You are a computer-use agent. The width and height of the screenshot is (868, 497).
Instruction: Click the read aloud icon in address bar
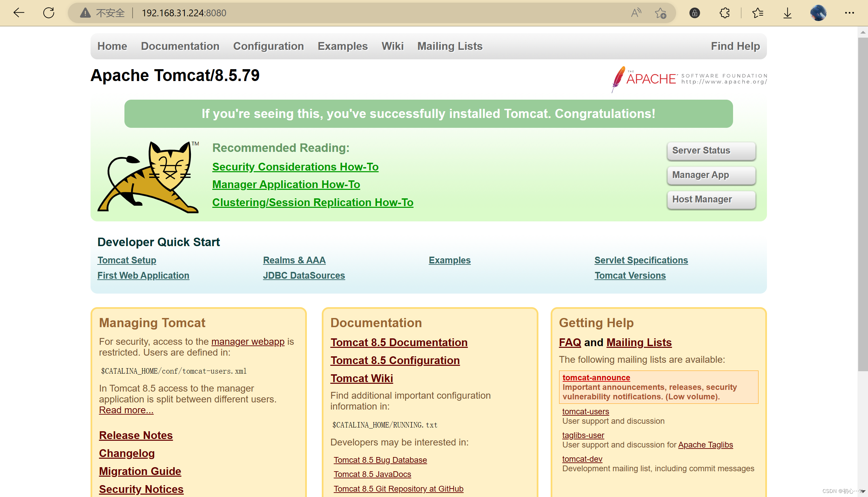(635, 13)
